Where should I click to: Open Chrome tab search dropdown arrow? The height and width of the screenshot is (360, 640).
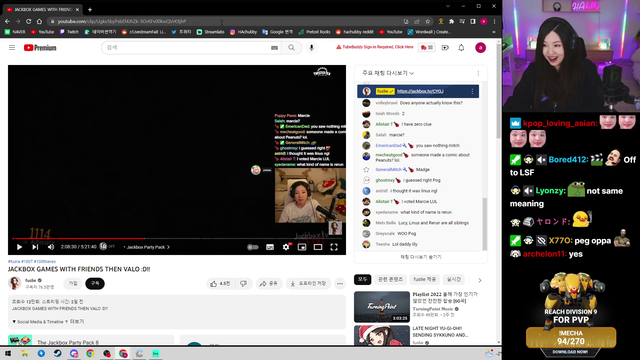(x=448, y=6)
